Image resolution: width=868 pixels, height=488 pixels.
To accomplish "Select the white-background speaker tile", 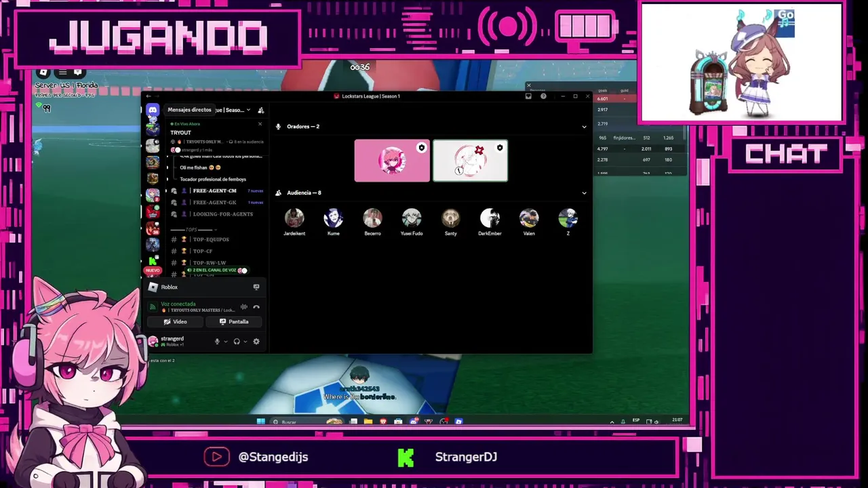I will (470, 161).
